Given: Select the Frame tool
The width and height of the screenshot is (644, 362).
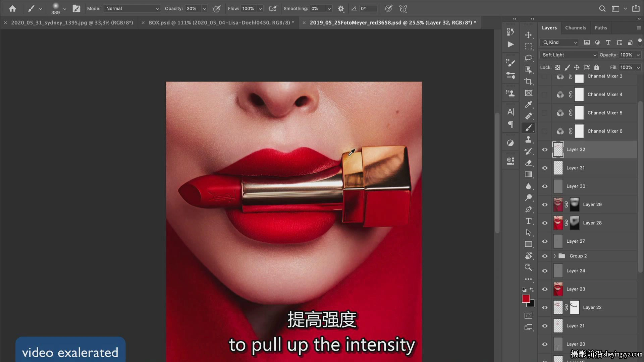Looking at the screenshot, I should (528, 93).
